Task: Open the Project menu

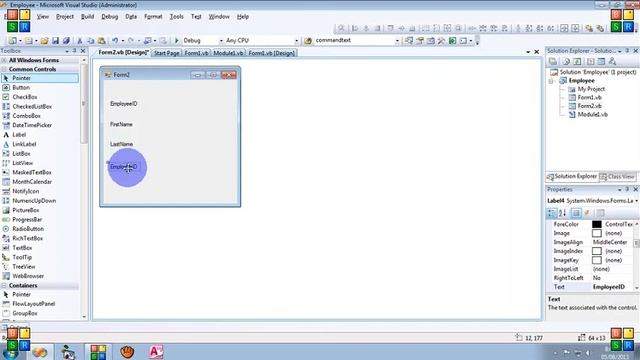Action: click(65, 17)
